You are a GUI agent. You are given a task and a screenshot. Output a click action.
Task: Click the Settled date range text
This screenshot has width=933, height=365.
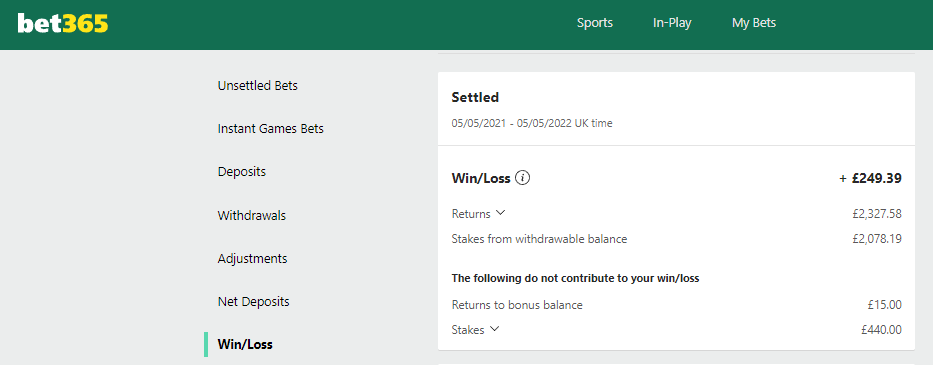[532, 124]
